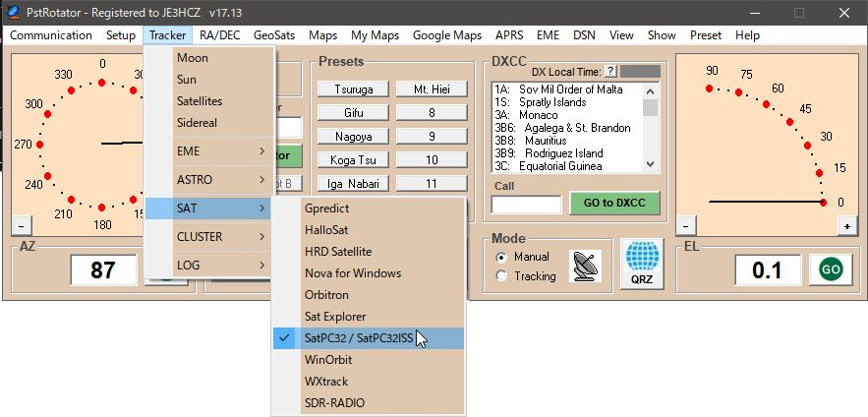
Task: Select the Manual mode radio button
Action: click(502, 257)
